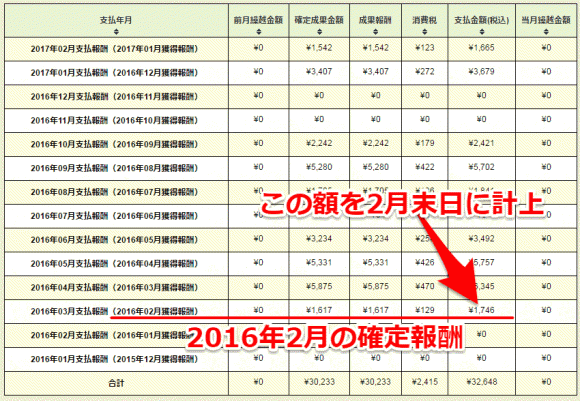Image resolution: width=580 pixels, height=401 pixels.
Task: Sort by 前月繰越金額 column arrows
Action: 259,32
